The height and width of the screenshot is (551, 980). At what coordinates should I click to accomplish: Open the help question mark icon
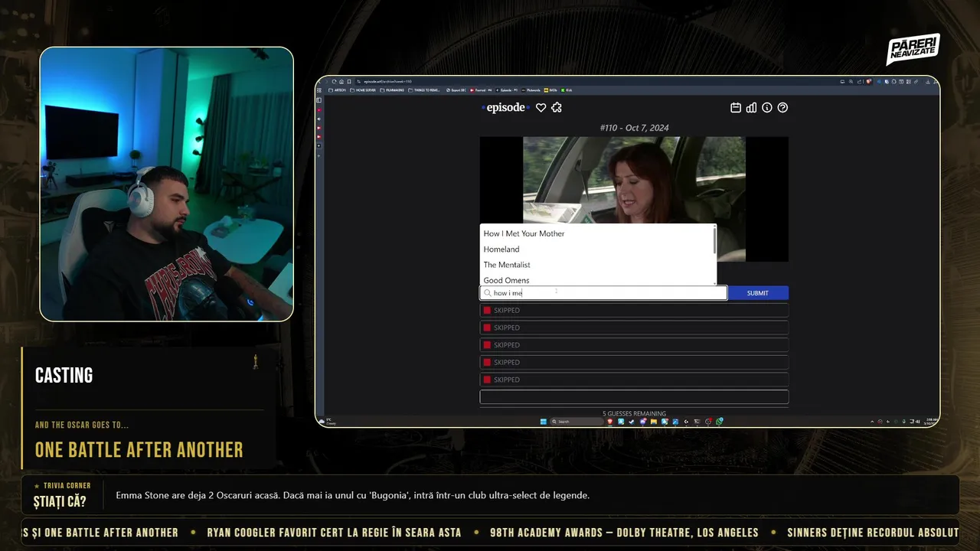tap(782, 108)
